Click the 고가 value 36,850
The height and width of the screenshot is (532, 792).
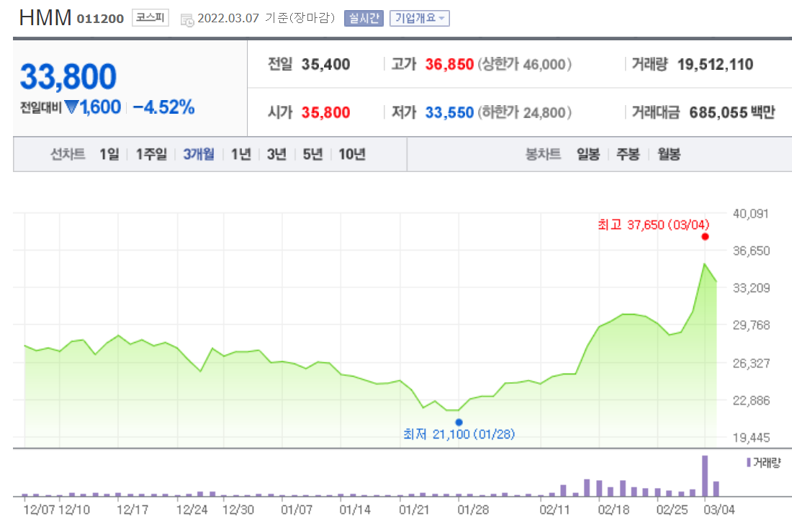click(449, 64)
